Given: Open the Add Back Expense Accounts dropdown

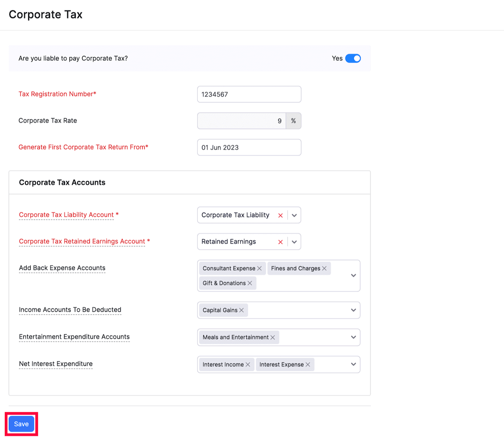Looking at the screenshot, I should coord(353,275).
